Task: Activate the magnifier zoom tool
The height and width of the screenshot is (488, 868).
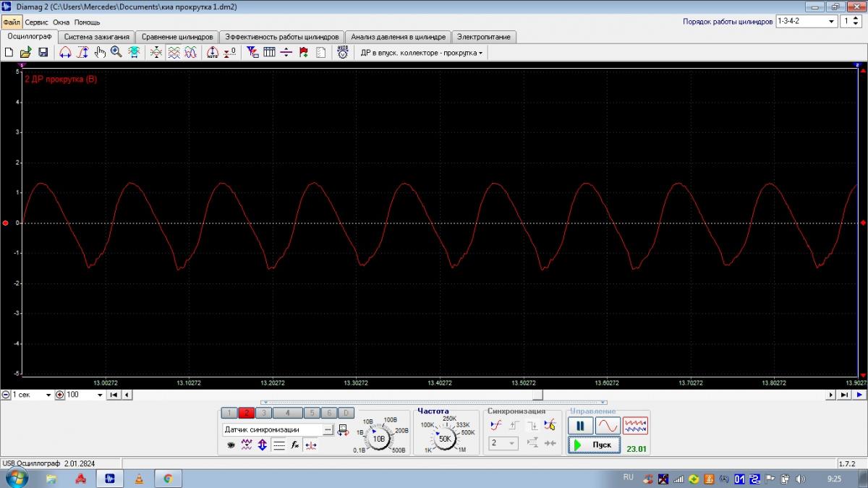Action: [116, 52]
